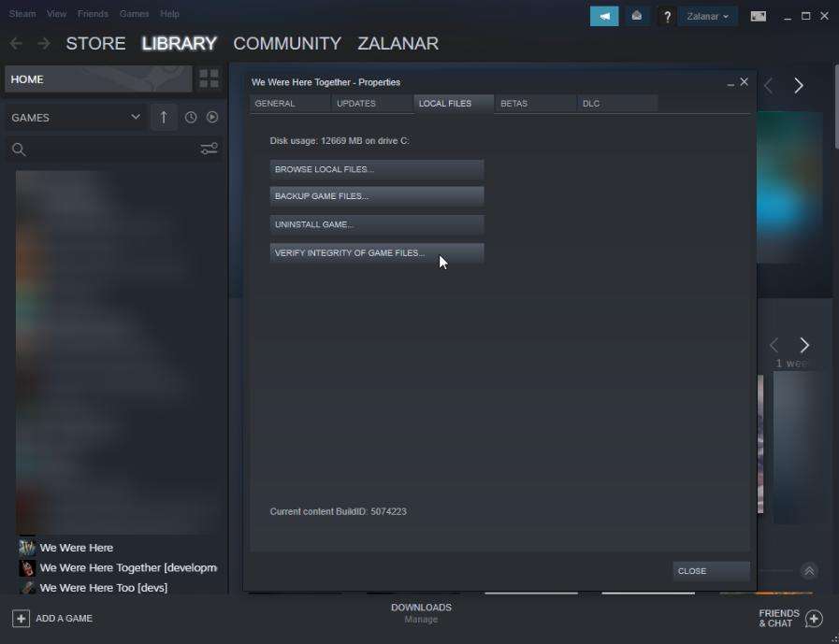Click the lower shelf previous arrow
This screenshot has width=839, height=644.
pyautogui.click(x=774, y=345)
